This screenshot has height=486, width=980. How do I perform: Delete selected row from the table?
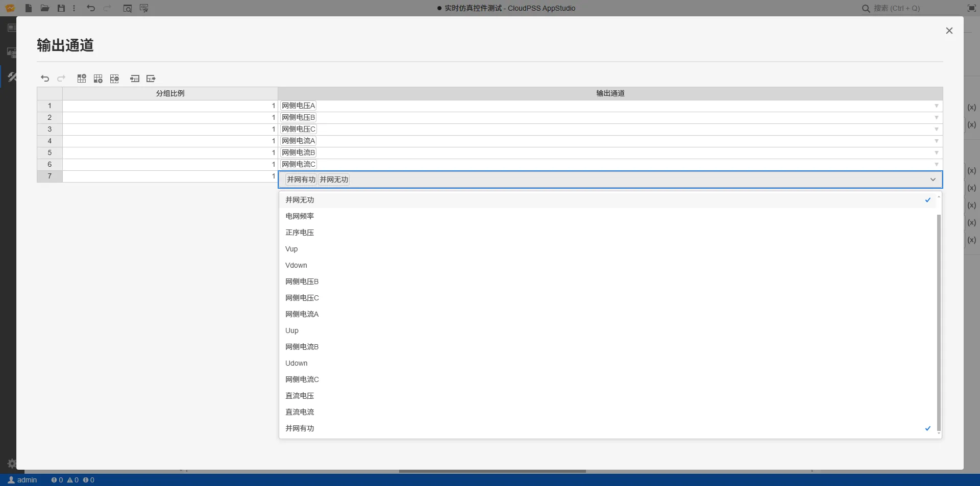click(x=114, y=79)
